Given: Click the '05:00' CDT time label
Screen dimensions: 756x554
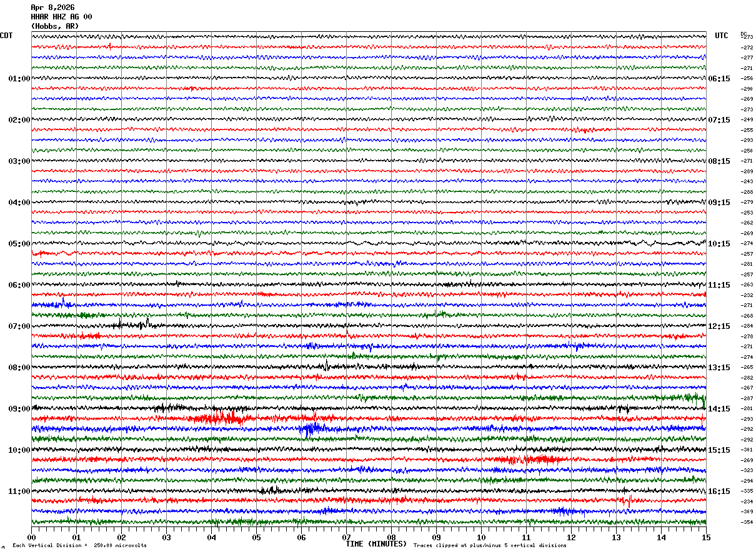Looking at the screenshot, I should pos(19,244).
